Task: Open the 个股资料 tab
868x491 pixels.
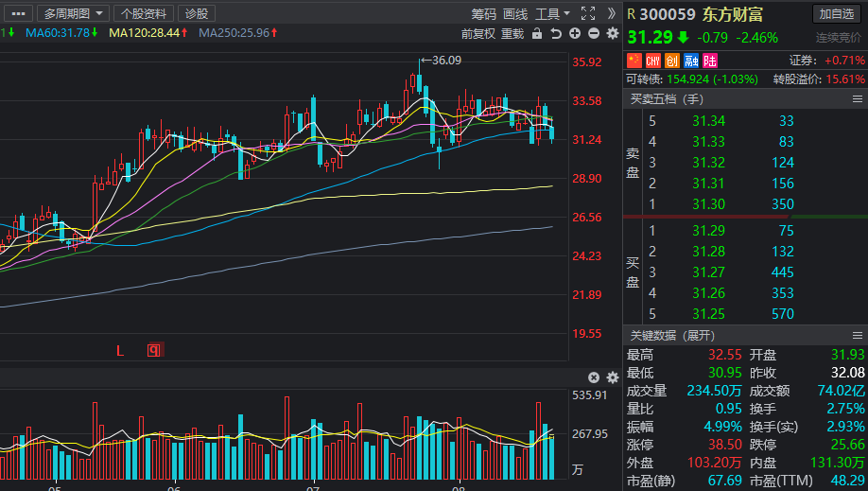Action: (144, 13)
